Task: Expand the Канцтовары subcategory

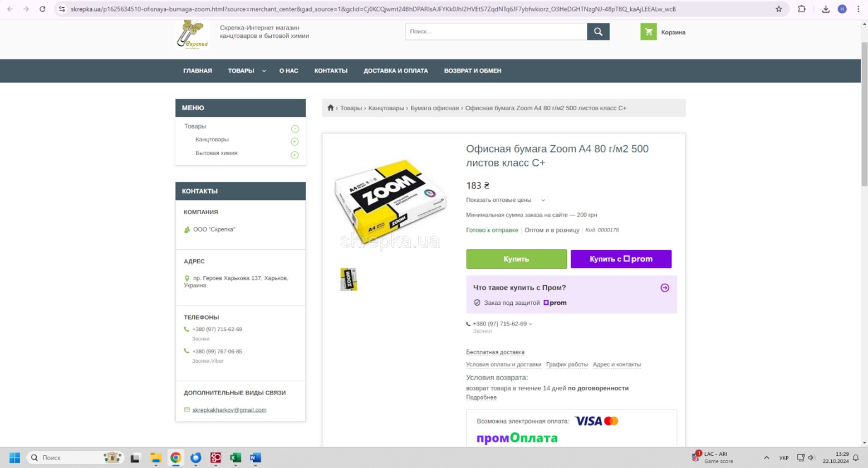Action: [295, 142]
